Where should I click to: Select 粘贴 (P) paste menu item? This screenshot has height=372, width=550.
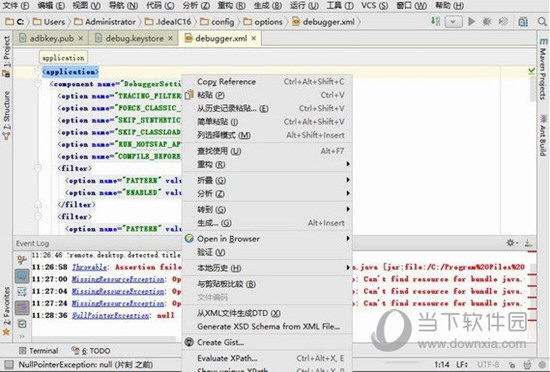tap(267, 95)
